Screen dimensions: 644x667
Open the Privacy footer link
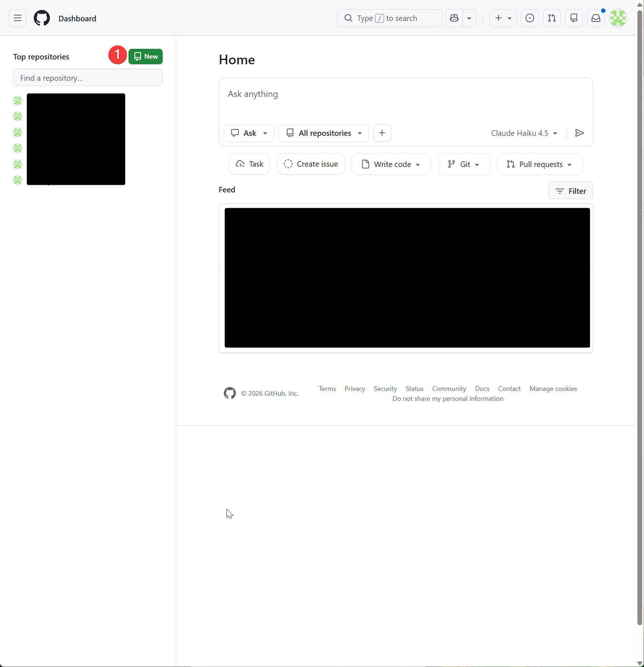pyautogui.click(x=355, y=388)
